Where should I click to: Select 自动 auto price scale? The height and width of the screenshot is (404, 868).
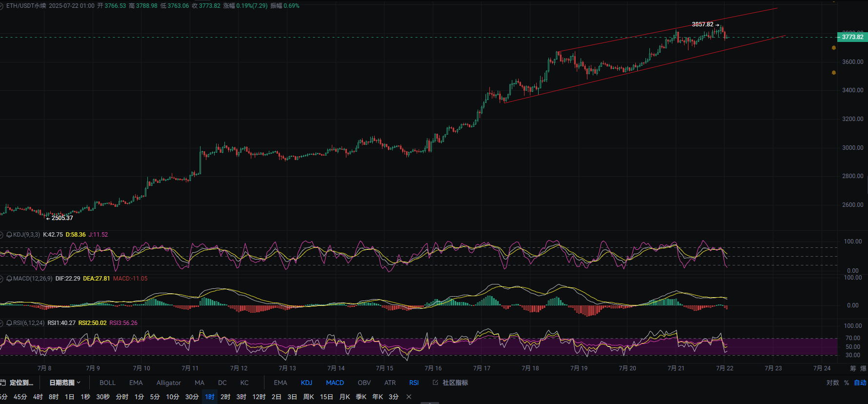(x=860, y=383)
